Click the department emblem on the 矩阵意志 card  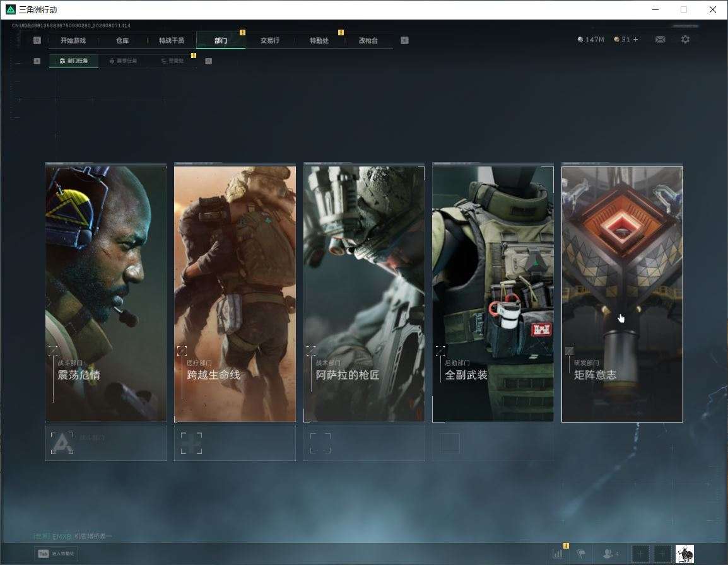coord(569,351)
